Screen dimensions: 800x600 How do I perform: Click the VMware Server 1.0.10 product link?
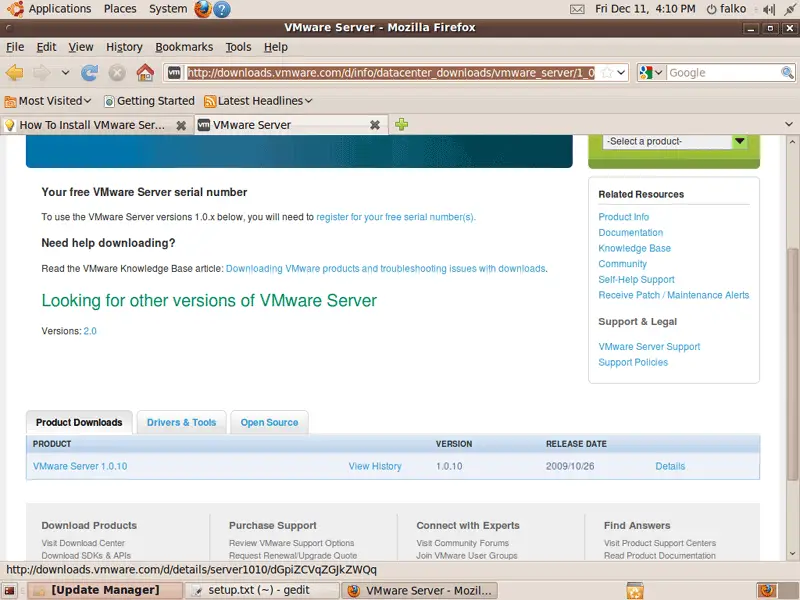[x=80, y=466]
